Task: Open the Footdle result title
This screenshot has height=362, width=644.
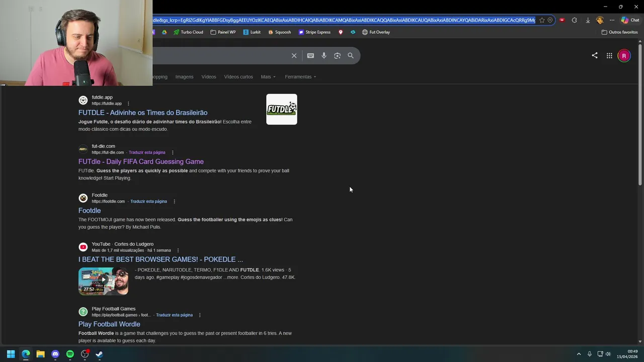Action: click(90, 211)
